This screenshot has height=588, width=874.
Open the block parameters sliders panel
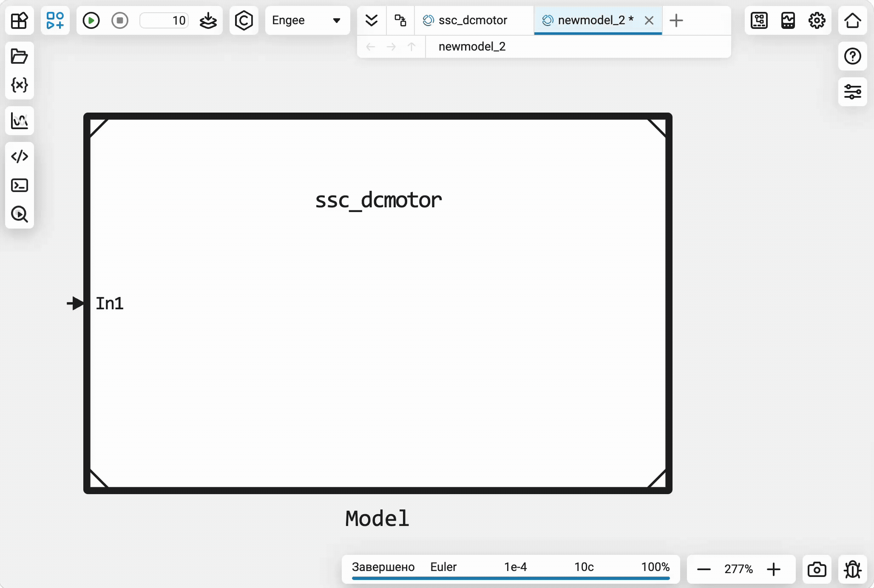click(x=853, y=92)
